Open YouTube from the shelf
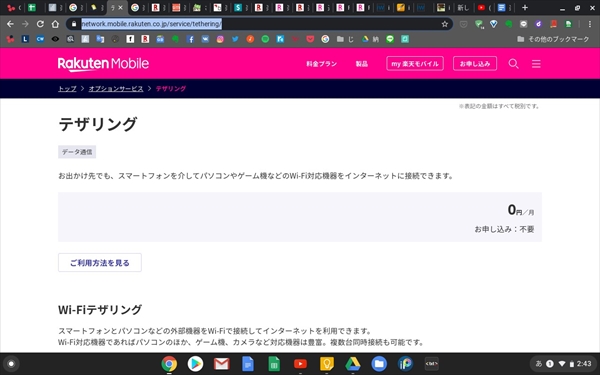The image size is (600, 375). tap(300, 364)
